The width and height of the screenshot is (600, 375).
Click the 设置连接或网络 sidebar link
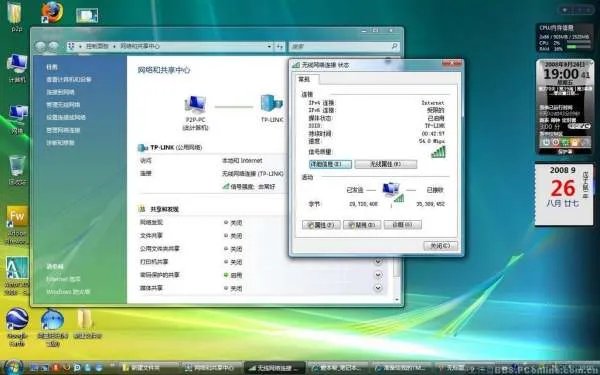pos(66,117)
